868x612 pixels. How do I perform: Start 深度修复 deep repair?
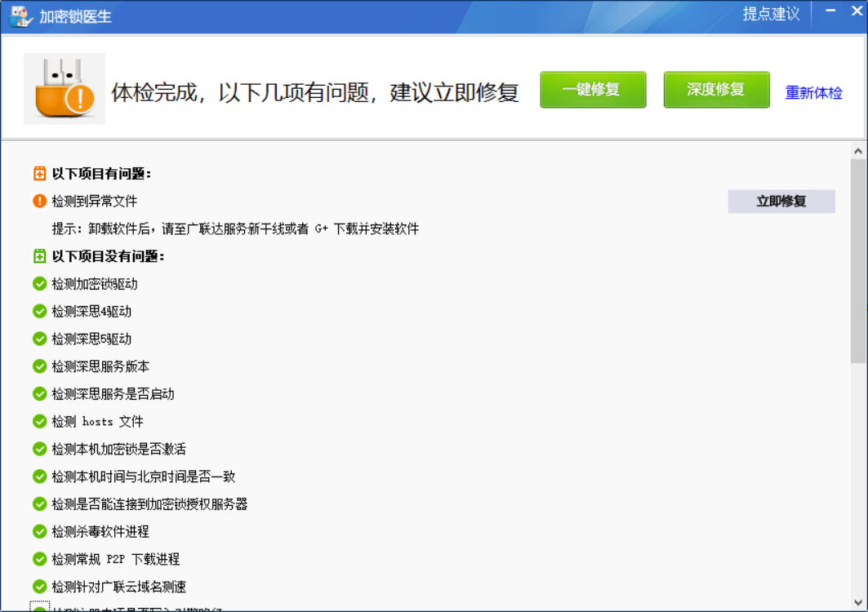click(716, 90)
